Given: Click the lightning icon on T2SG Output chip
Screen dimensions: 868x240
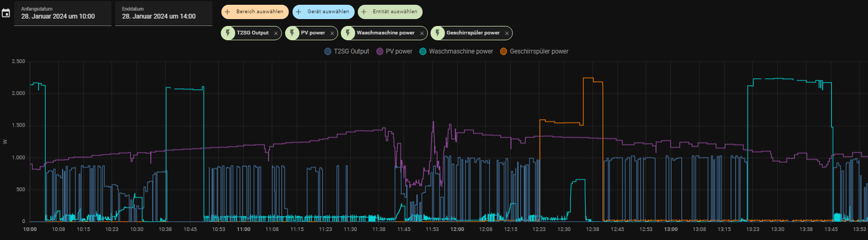Looking at the screenshot, I should pos(228,33).
